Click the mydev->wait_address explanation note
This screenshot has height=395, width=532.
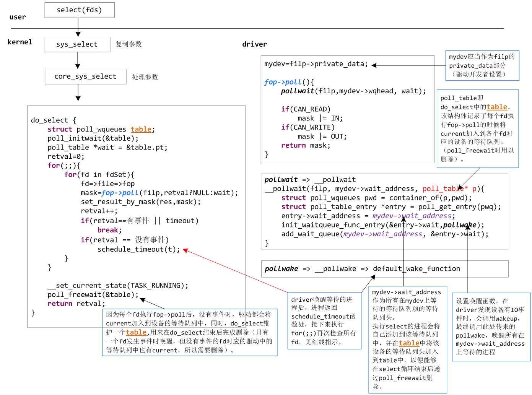point(408,340)
